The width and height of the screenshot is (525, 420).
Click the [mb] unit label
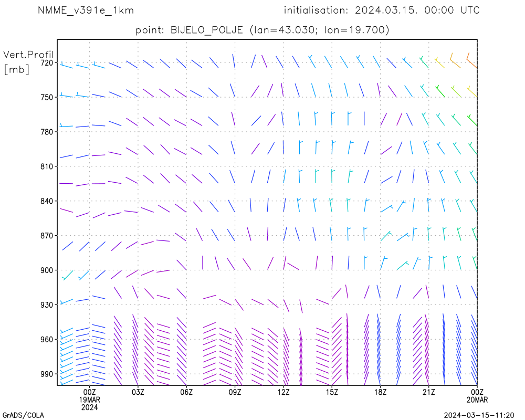tap(17, 69)
